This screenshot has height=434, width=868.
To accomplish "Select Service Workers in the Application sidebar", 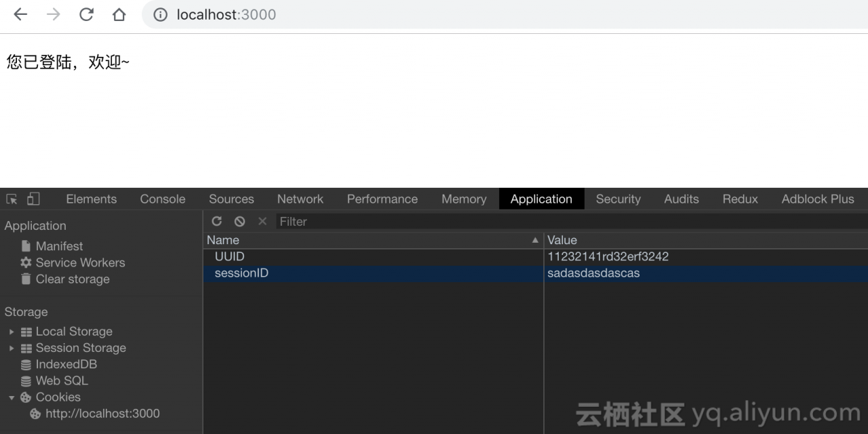I will pos(80,262).
